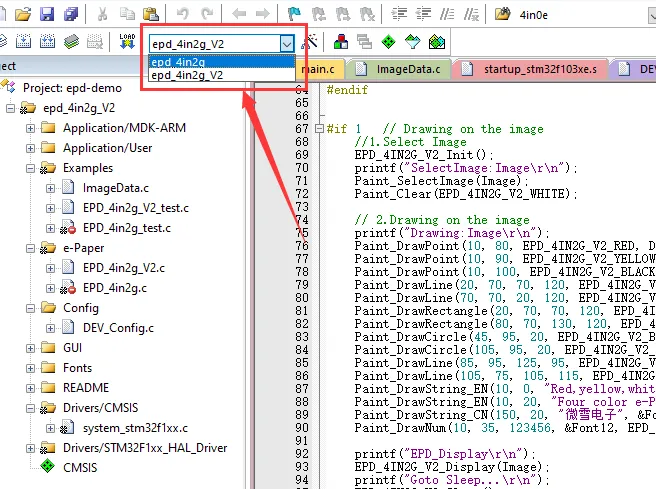Select EPD_4in2g_V2.c under e-Paper
The image size is (656, 489).
pos(124,268)
